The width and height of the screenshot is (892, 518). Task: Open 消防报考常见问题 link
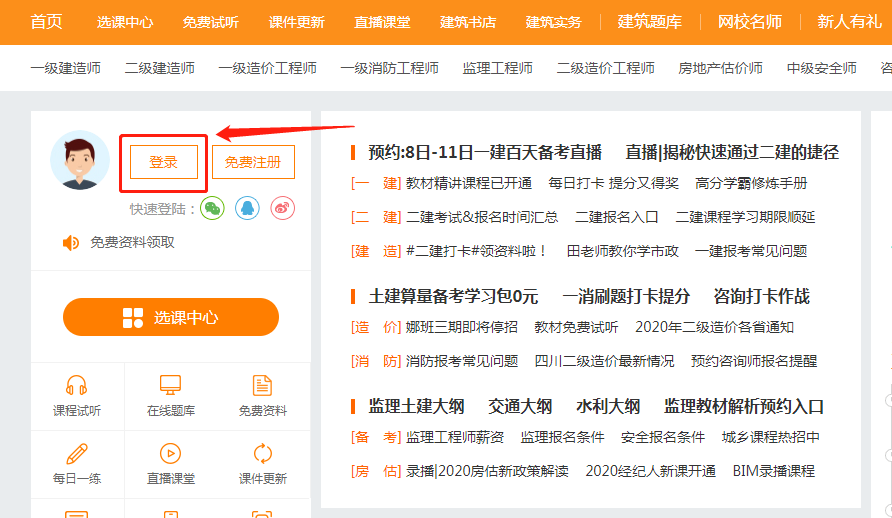[462, 361]
